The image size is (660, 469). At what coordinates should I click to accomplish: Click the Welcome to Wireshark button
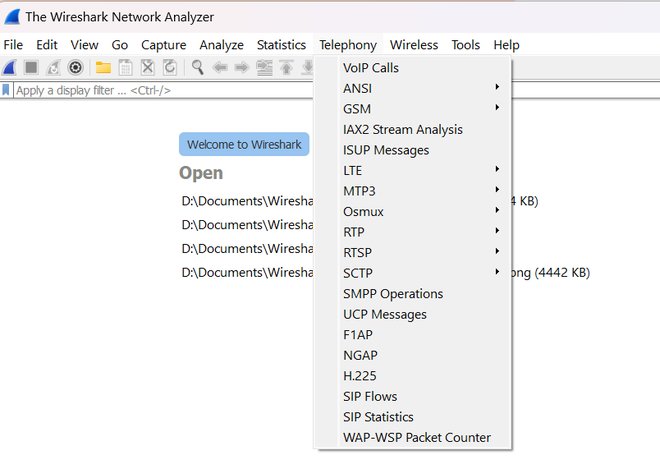pyautogui.click(x=244, y=144)
